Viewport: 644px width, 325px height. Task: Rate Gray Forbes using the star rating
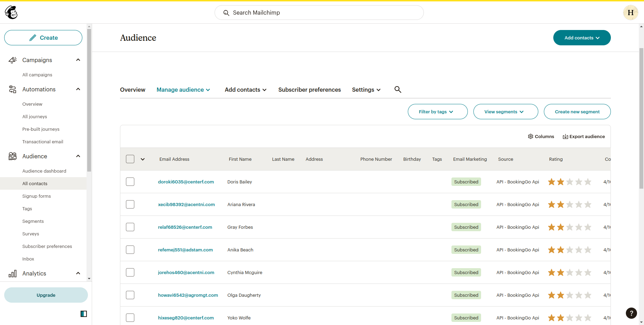coord(569,227)
